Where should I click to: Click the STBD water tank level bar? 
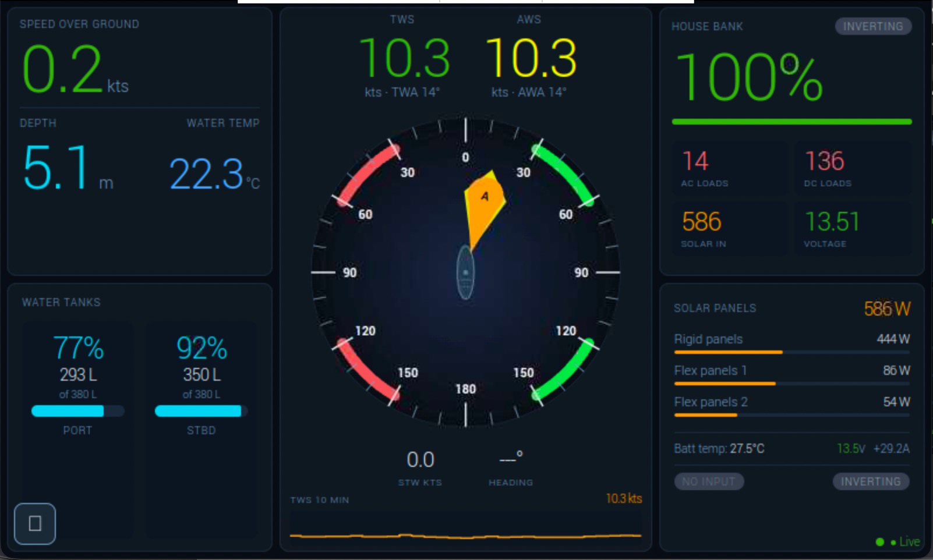(202, 411)
